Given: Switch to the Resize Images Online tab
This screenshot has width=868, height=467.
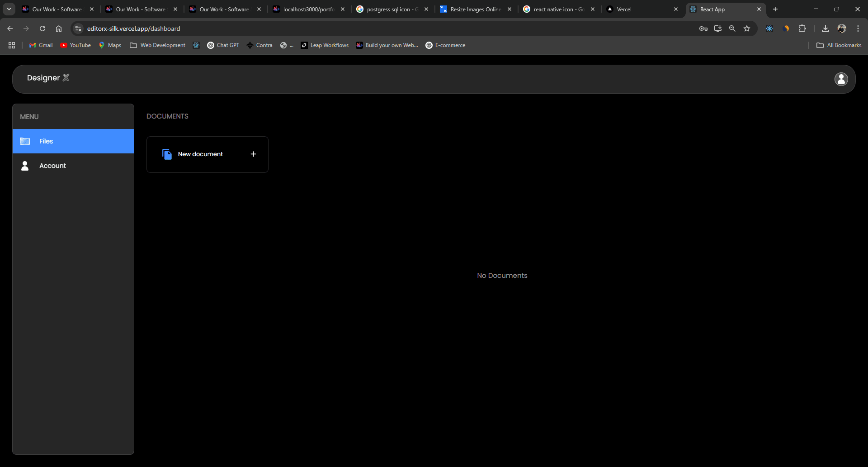Looking at the screenshot, I should pyautogui.click(x=476, y=9).
